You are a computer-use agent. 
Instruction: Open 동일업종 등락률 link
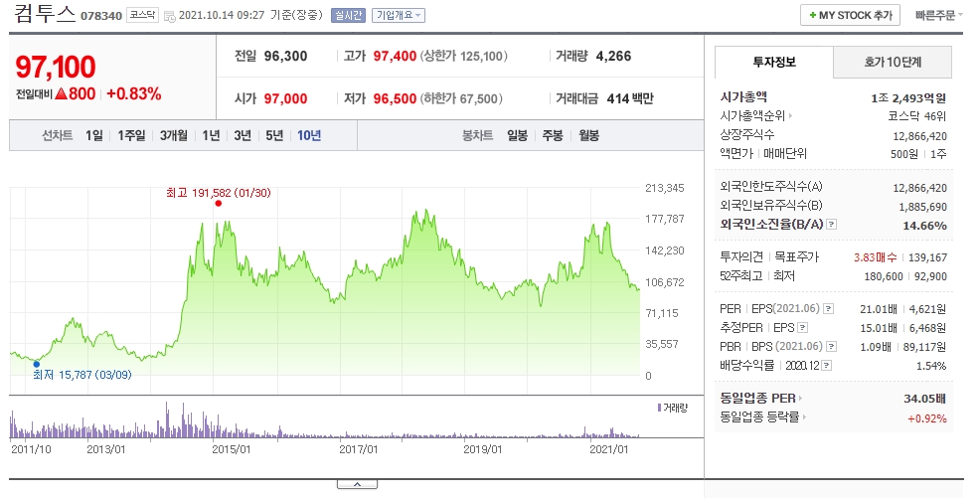pyautogui.click(x=763, y=417)
